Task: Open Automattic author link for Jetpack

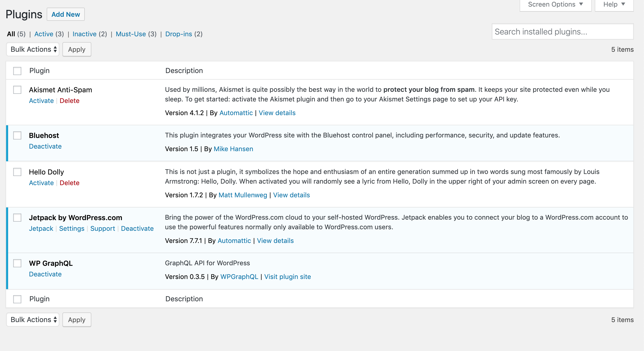Action: point(234,241)
